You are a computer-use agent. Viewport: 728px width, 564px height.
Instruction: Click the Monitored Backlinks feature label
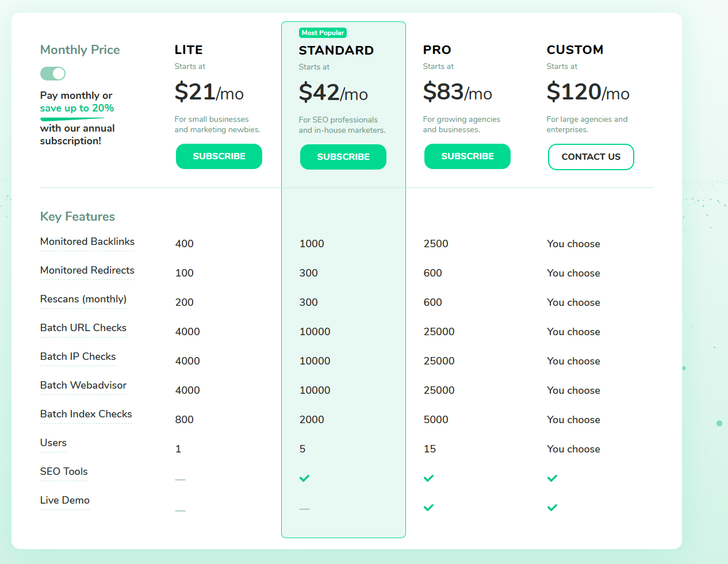click(x=87, y=241)
